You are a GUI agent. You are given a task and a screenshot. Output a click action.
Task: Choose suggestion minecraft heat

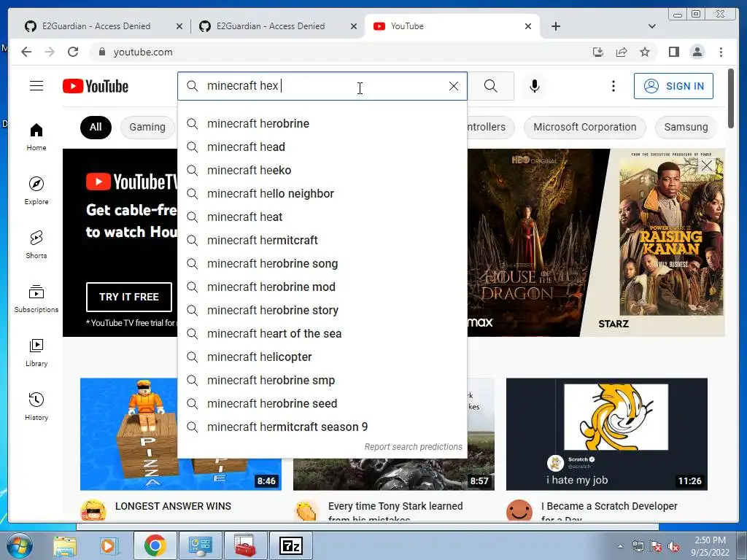(x=322, y=217)
